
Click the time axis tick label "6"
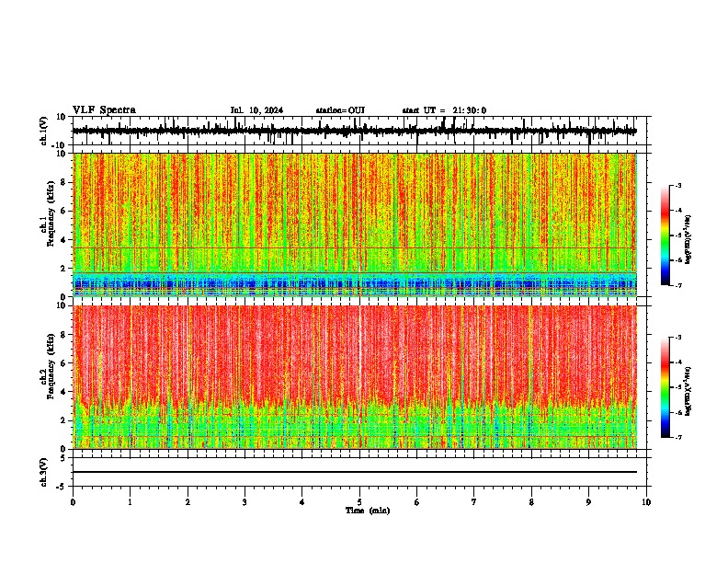[417, 502]
